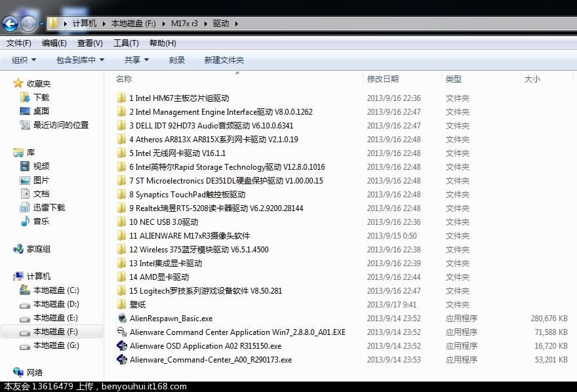Open 最近访问的位置 in sidebar
Image resolution: width=577 pixels, height=392 pixels.
coord(54,125)
